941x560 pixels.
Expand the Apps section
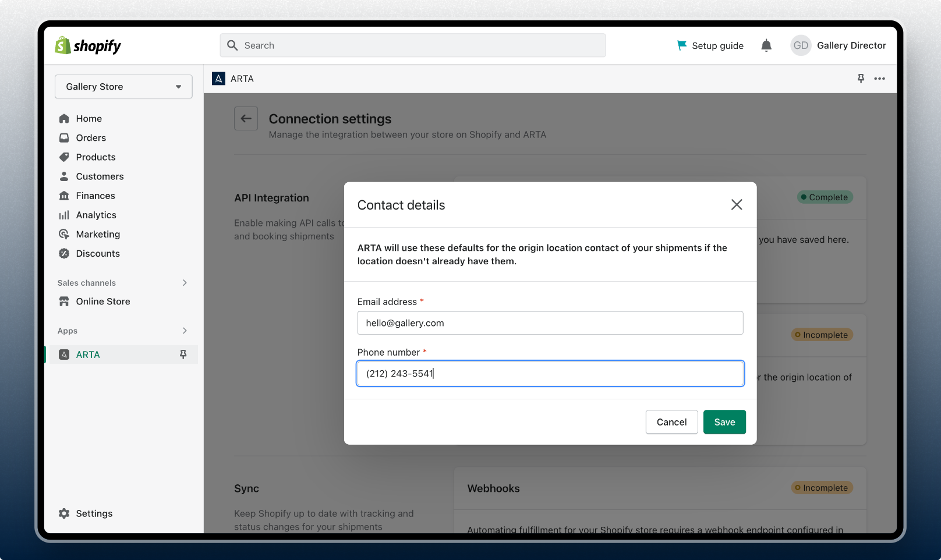tap(184, 331)
